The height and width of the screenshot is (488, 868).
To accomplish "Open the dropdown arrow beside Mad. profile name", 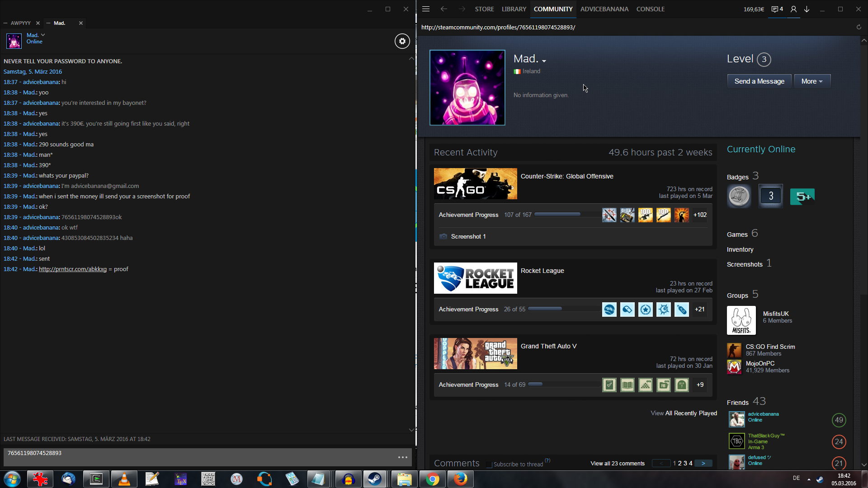I will tap(544, 61).
